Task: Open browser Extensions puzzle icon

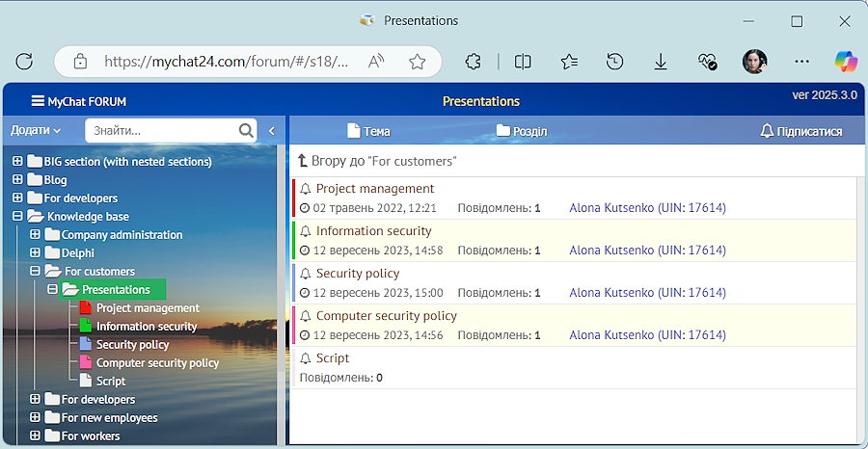Action: click(x=473, y=62)
